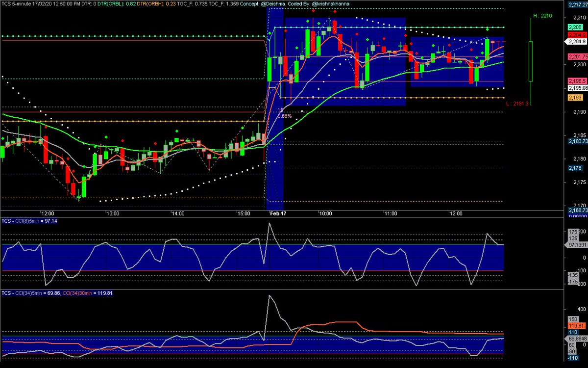Viewport: 588px width, 368px height.
Task: Click the '2,175' price axis label
Action: click(579, 183)
